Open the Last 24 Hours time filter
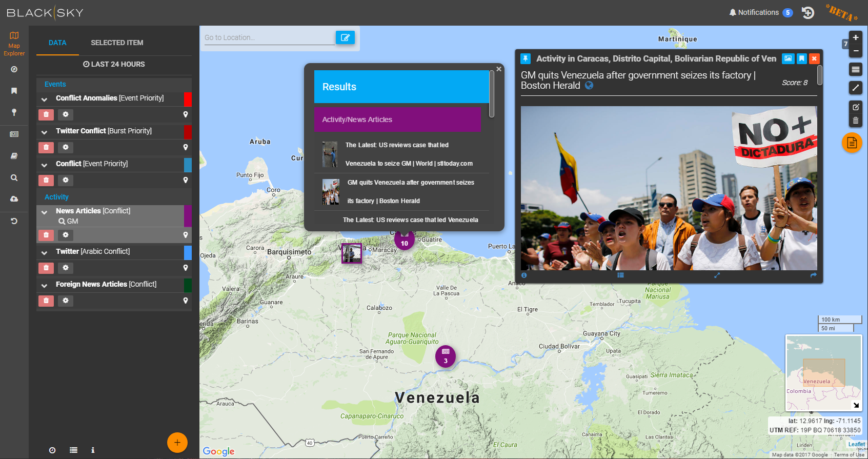Viewport: 868px width, 459px height. 114,64
